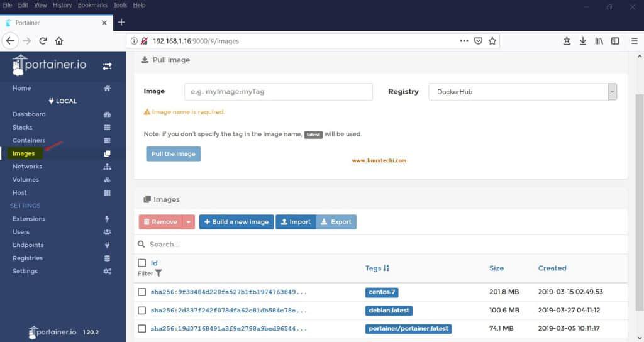
Task: Click the Dashboard gauge icon in sidebar
Action: tap(107, 114)
